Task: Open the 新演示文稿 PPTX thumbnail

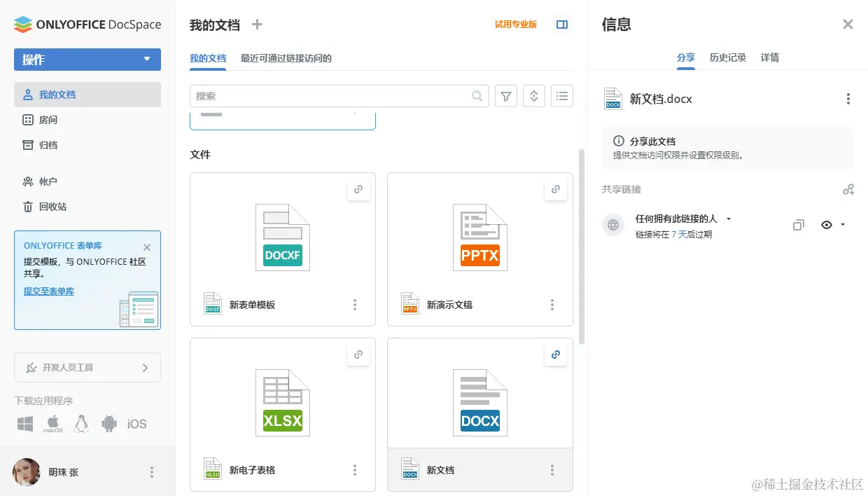Action: pyautogui.click(x=480, y=237)
